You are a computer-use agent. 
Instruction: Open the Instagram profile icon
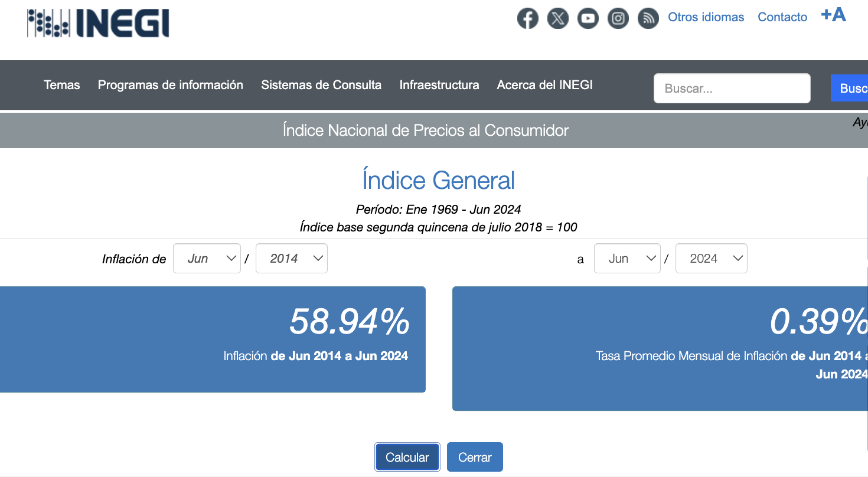click(618, 18)
